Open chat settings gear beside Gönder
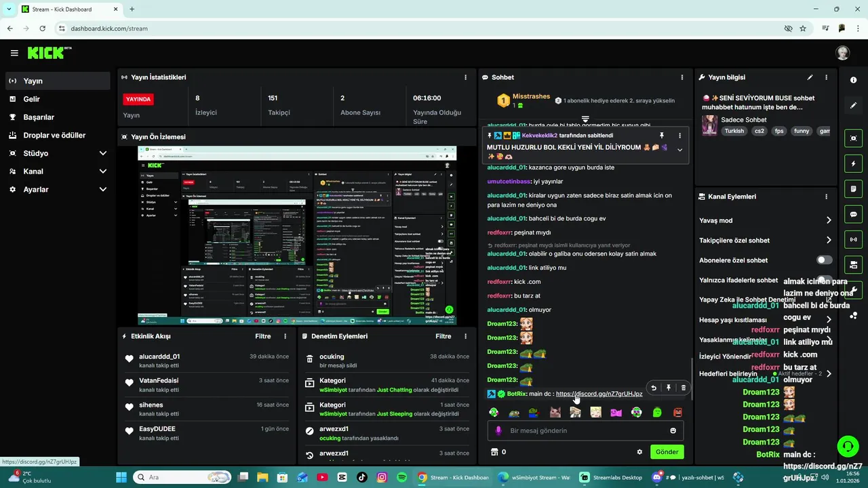The width and height of the screenshot is (868, 488). point(639,452)
